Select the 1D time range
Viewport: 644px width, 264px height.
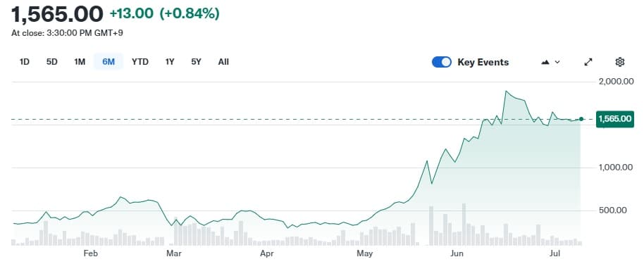click(x=25, y=62)
